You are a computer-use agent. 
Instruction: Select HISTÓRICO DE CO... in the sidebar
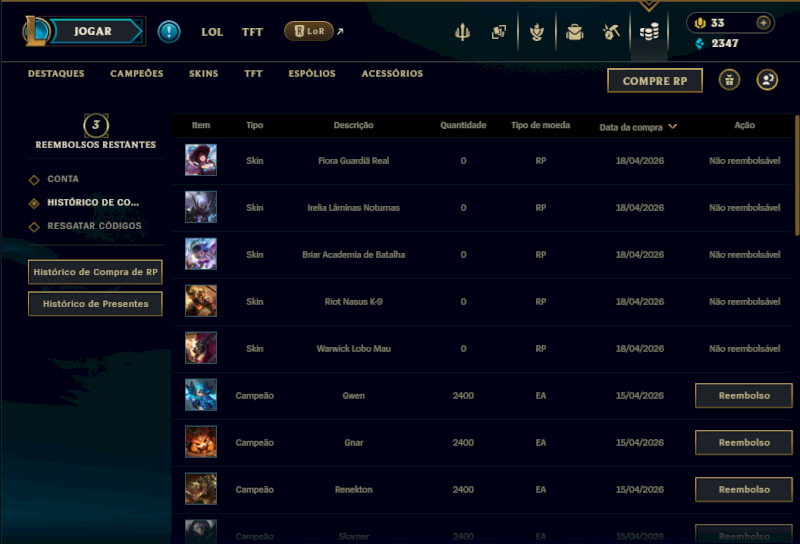point(93,203)
